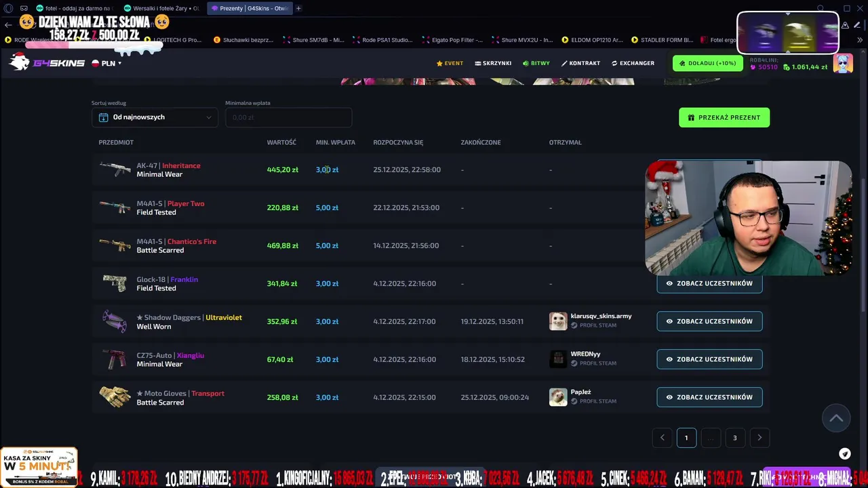
Task: Open the Skrzynki menu item
Action: coord(493,63)
